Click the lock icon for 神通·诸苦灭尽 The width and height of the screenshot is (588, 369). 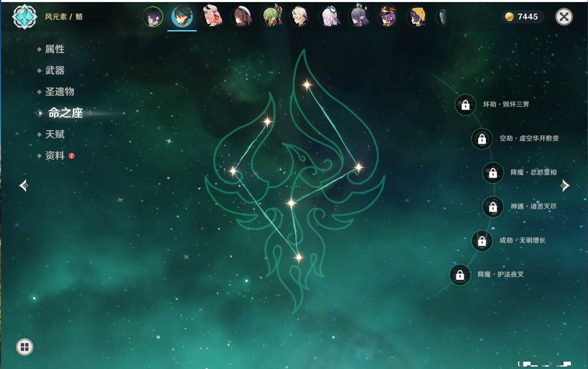tap(493, 207)
